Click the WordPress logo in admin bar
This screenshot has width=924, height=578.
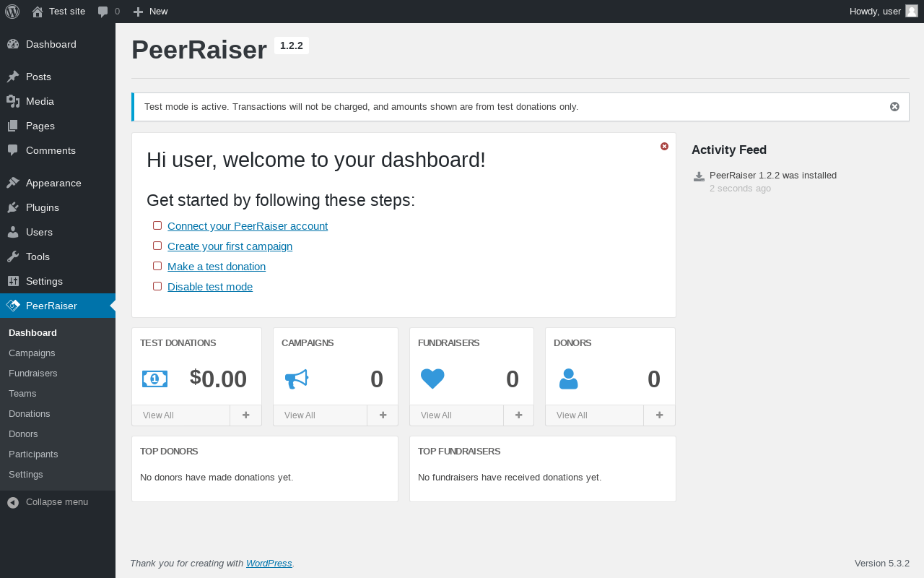[x=12, y=12]
